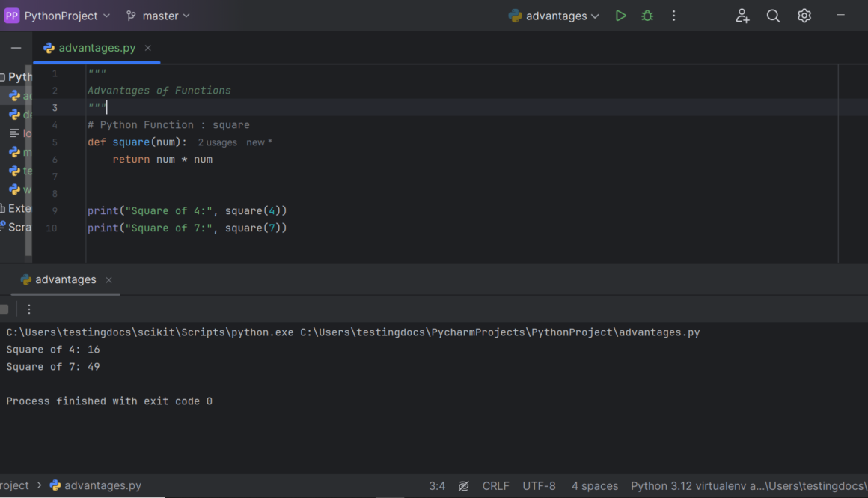Open more actions menu beside the debug icon
The width and height of the screenshot is (868, 498).
pyautogui.click(x=673, y=16)
